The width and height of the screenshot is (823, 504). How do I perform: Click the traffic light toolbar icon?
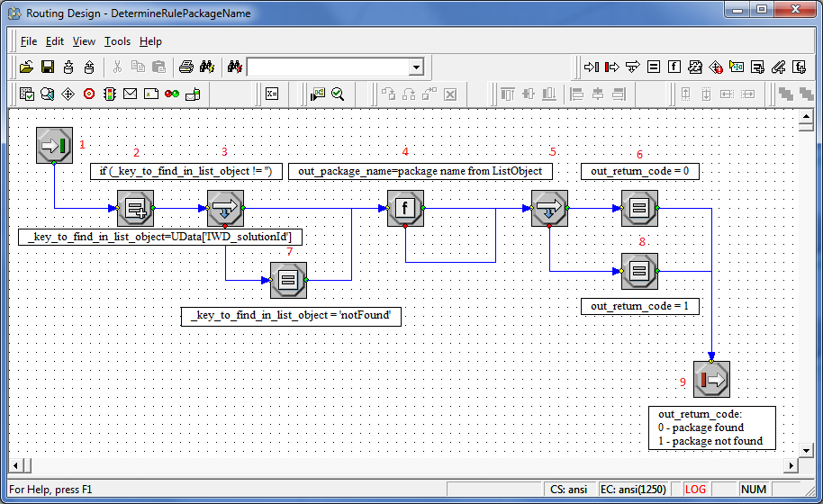(x=109, y=94)
